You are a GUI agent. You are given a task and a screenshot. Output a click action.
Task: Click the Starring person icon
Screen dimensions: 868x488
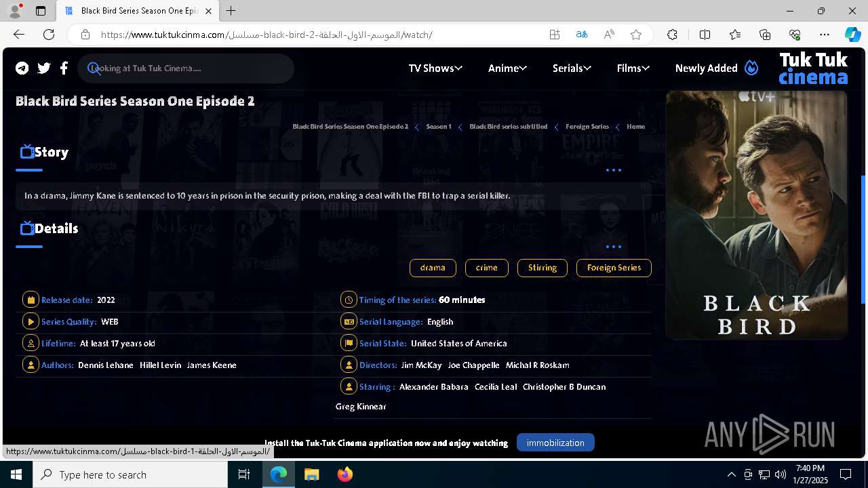pyautogui.click(x=349, y=386)
